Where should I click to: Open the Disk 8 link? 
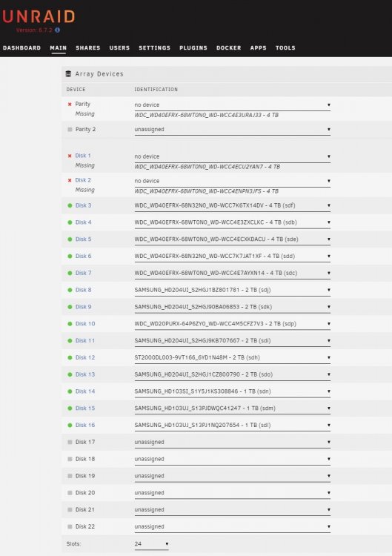[83, 290]
